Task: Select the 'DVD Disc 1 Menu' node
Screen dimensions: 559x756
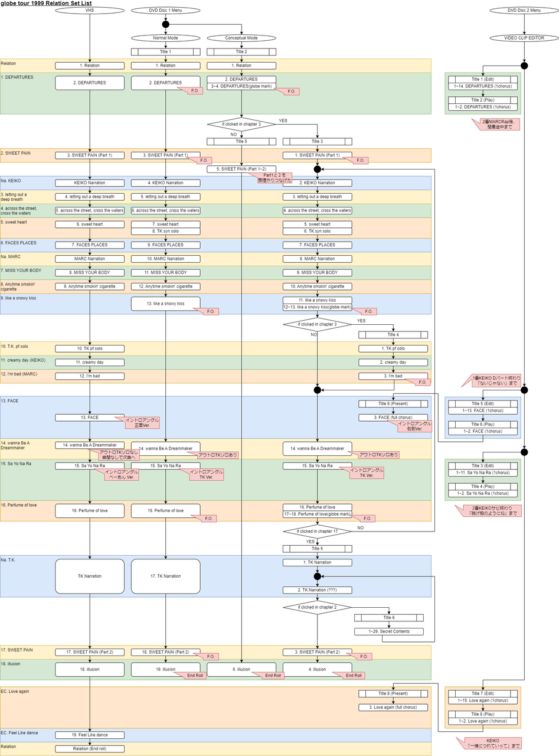Action: click(165, 11)
